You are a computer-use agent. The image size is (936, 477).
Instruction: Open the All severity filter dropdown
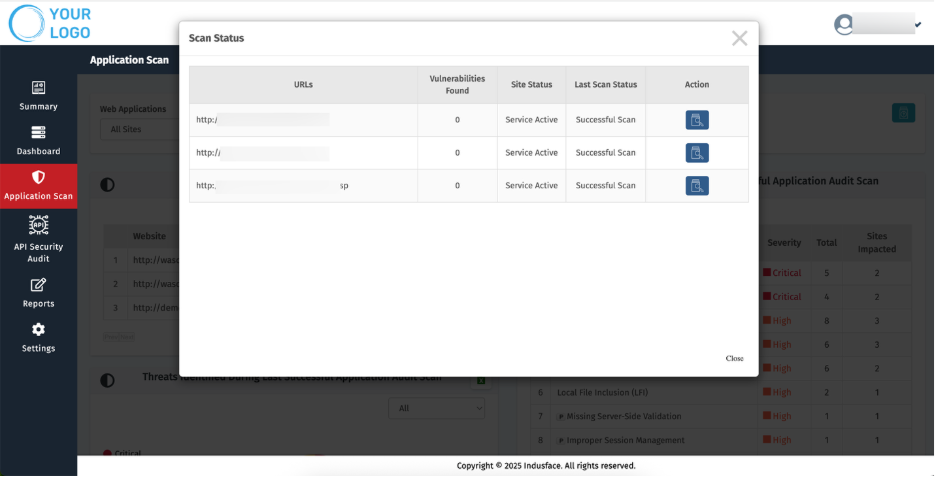(436, 408)
